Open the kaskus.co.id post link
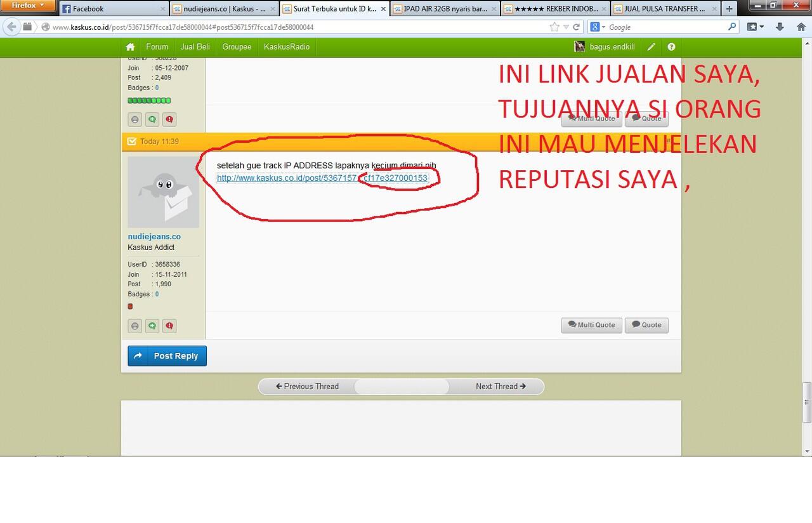 click(x=322, y=178)
